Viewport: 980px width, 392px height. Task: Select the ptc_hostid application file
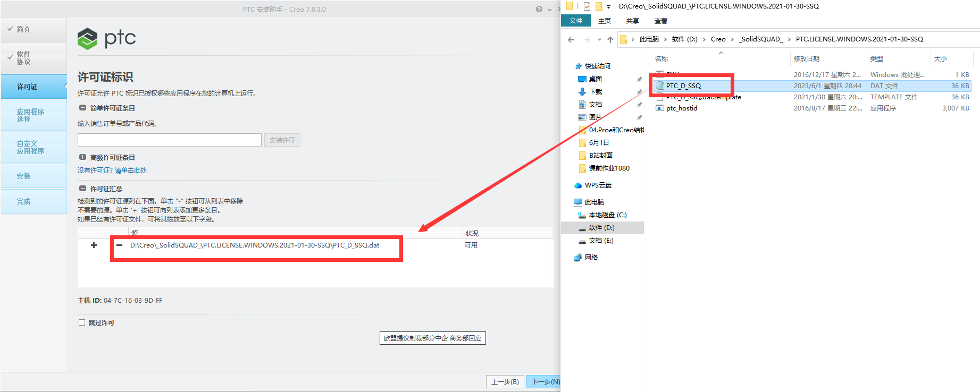(682, 108)
